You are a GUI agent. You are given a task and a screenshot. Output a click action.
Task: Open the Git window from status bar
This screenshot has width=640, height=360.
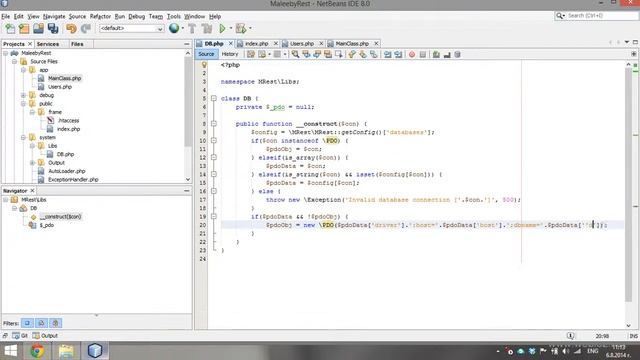[20, 336]
